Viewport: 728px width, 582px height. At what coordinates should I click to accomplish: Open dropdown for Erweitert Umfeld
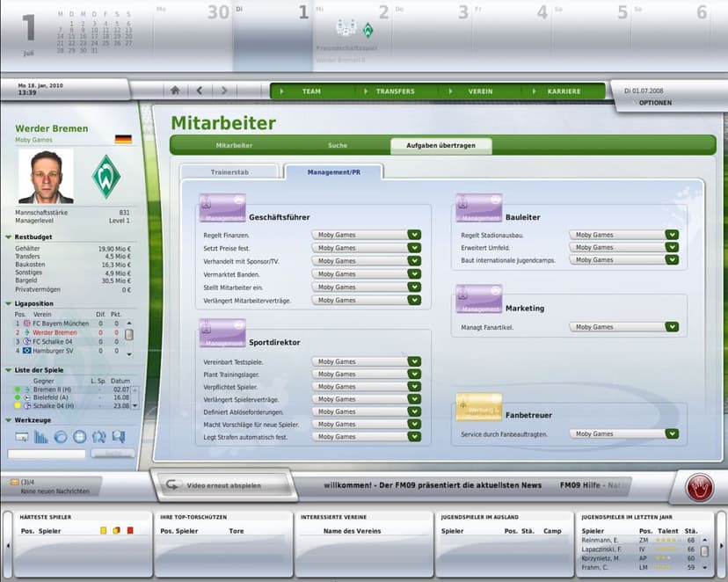pos(672,247)
